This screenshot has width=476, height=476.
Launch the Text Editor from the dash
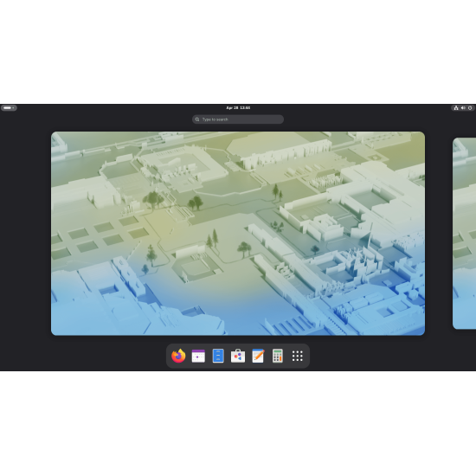pyautogui.click(x=258, y=356)
